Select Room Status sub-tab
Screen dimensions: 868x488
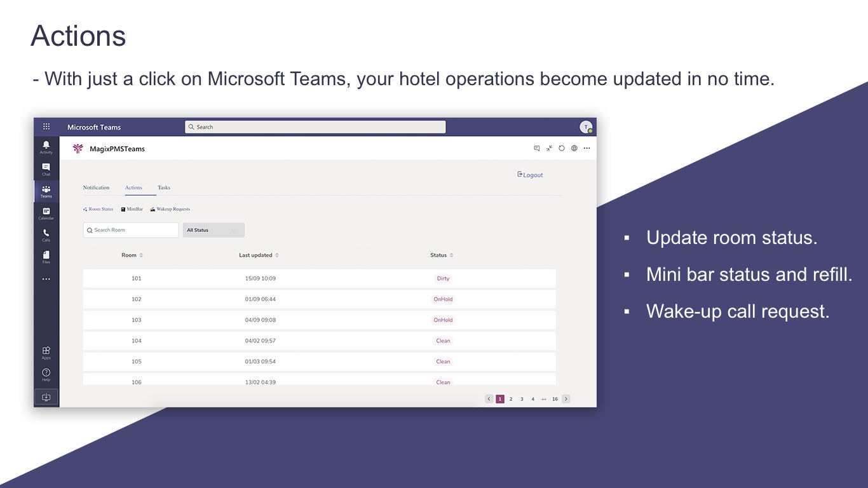(x=98, y=209)
